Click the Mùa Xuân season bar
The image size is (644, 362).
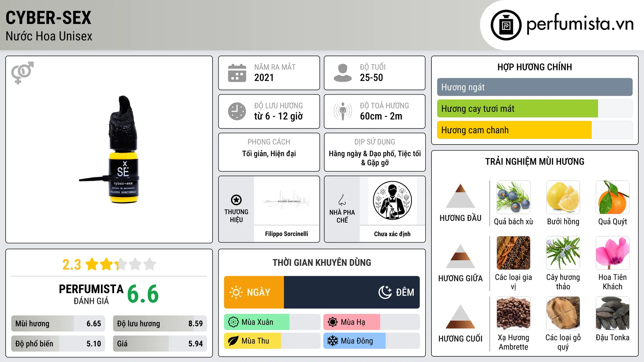click(272, 322)
